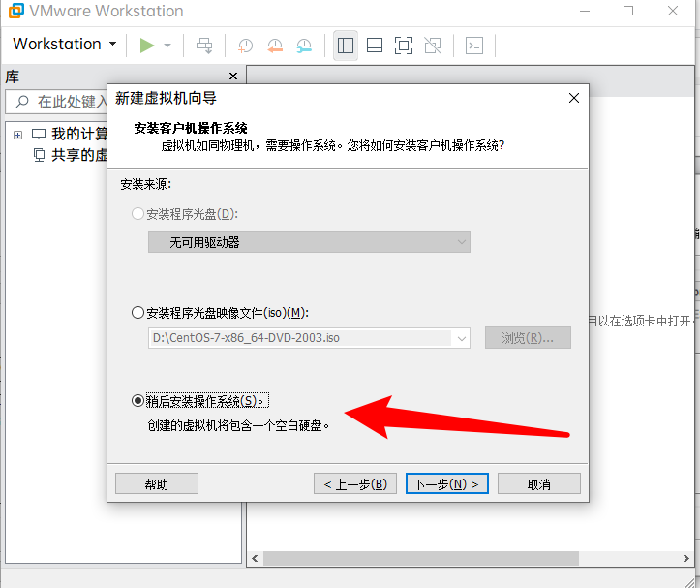The height and width of the screenshot is (588, 700).
Task: Click the library search field
Action: tap(57, 102)
